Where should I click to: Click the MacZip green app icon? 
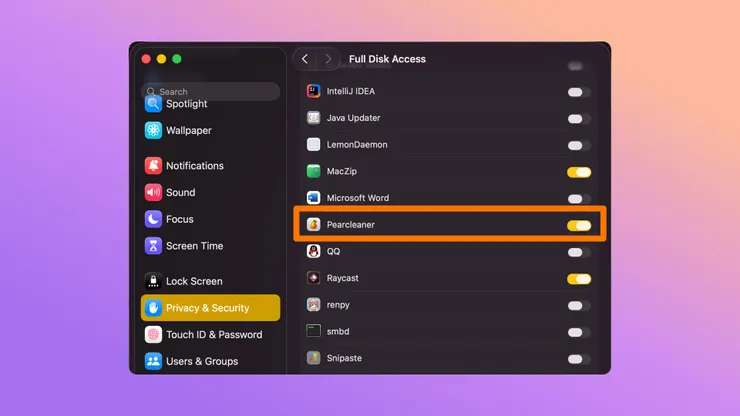(313, 171)
